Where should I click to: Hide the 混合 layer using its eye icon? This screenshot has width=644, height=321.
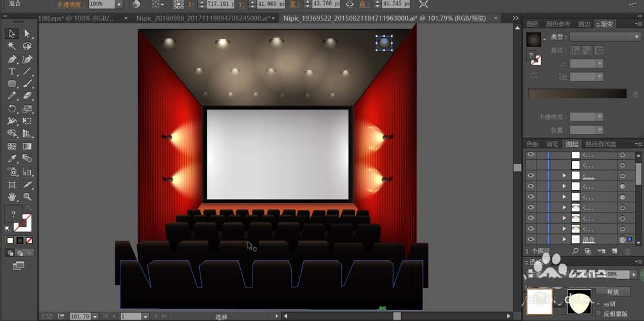tap(531, 239)
